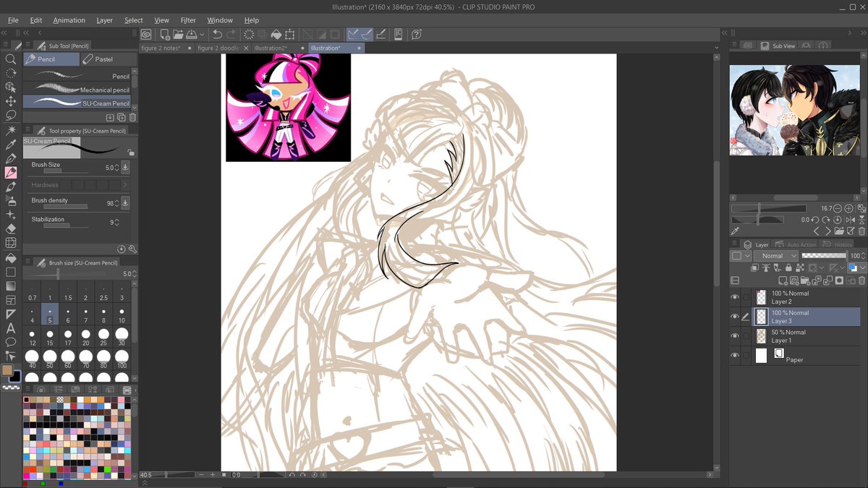Choose brush size preset 25
Viewport: 868px width, 488px height.
tap(103, 337)
